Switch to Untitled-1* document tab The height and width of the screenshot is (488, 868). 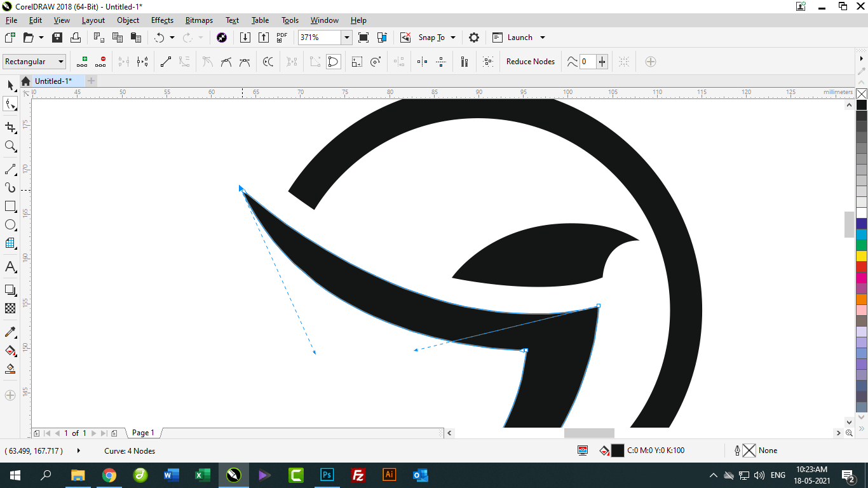click(x=53, y=81)
